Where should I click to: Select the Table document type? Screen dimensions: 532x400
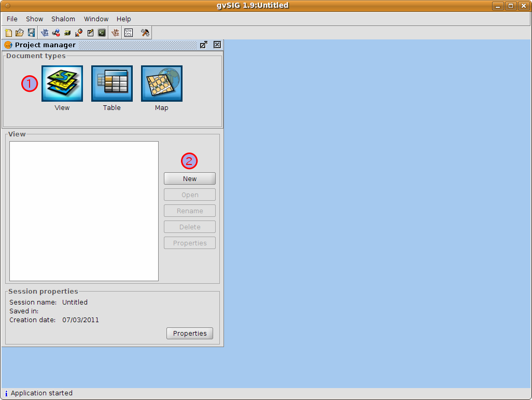112,84
